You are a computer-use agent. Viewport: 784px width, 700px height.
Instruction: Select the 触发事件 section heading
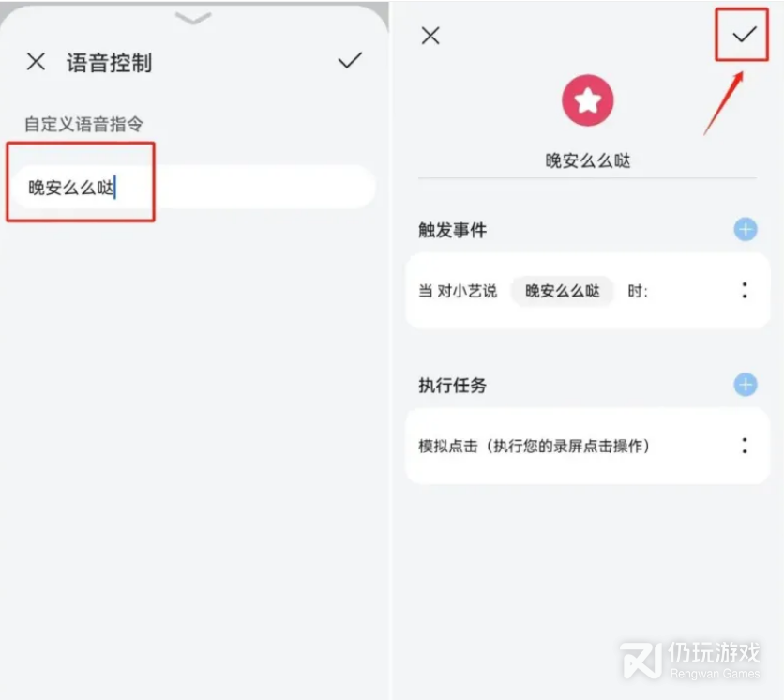pyautogui.click(x=453, y=230)
